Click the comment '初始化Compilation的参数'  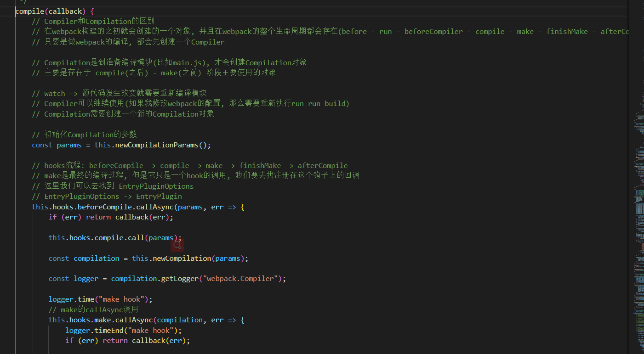(85, 135)
